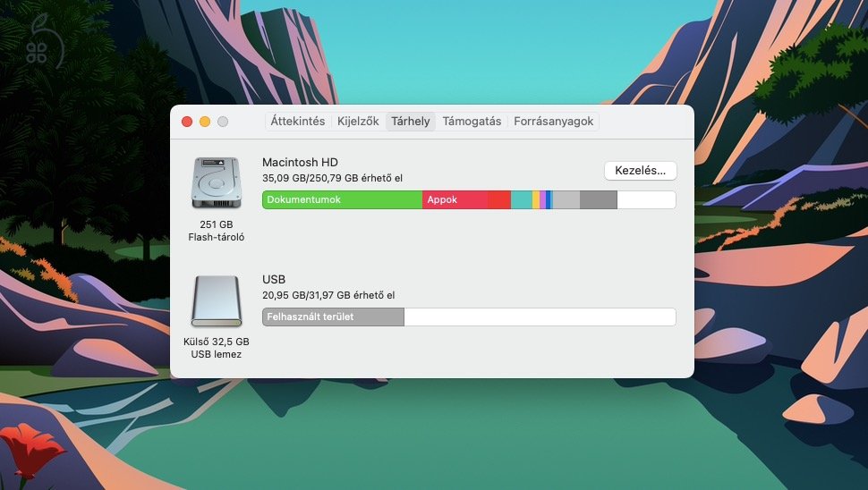
Task: Click the white free-space area of Macintosh HD bar
Action: point(647,199)
